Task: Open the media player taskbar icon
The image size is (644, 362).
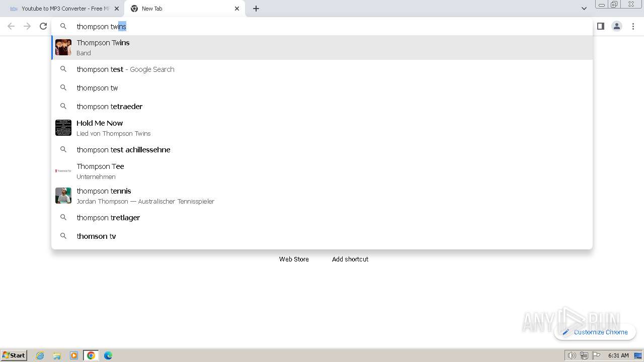Action: (74, 355)
